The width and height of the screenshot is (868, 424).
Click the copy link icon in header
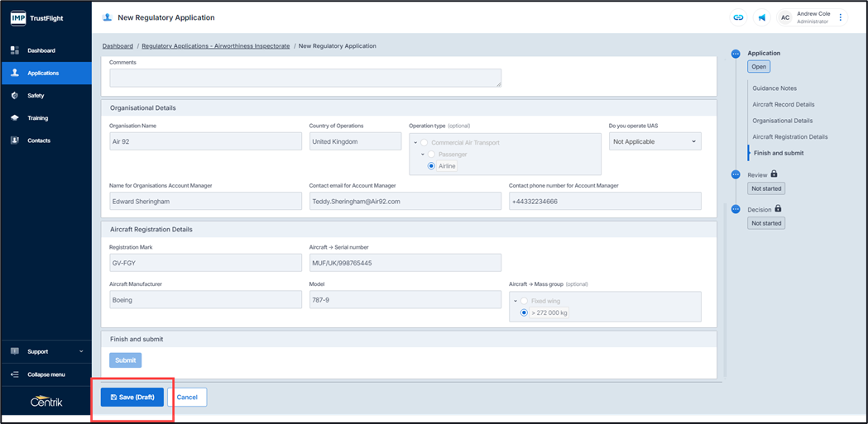click(738, 17)
